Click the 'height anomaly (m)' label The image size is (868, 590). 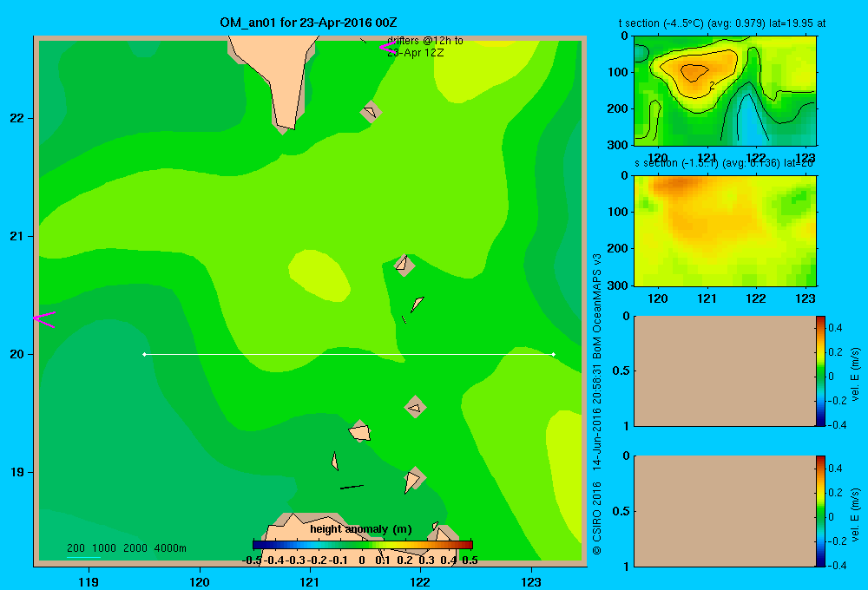(x=361, y=529)
